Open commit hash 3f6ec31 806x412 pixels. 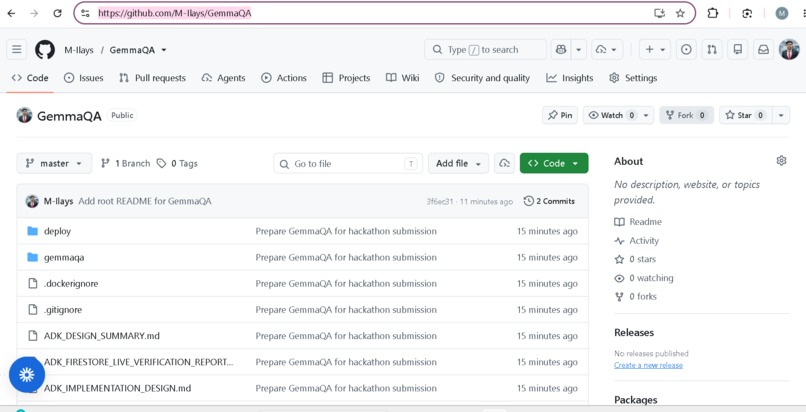(x=439, y=201)
